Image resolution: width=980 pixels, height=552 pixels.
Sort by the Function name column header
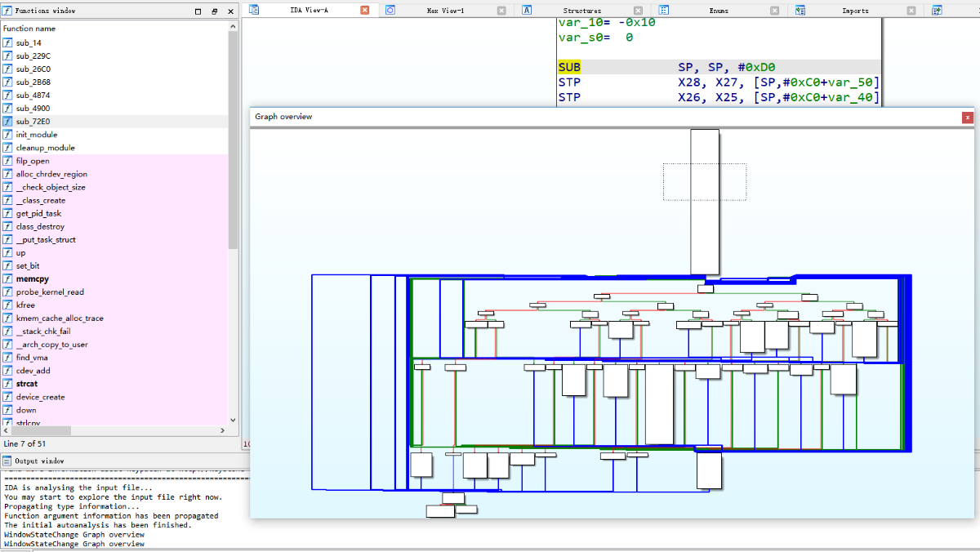tap(114, 29)
